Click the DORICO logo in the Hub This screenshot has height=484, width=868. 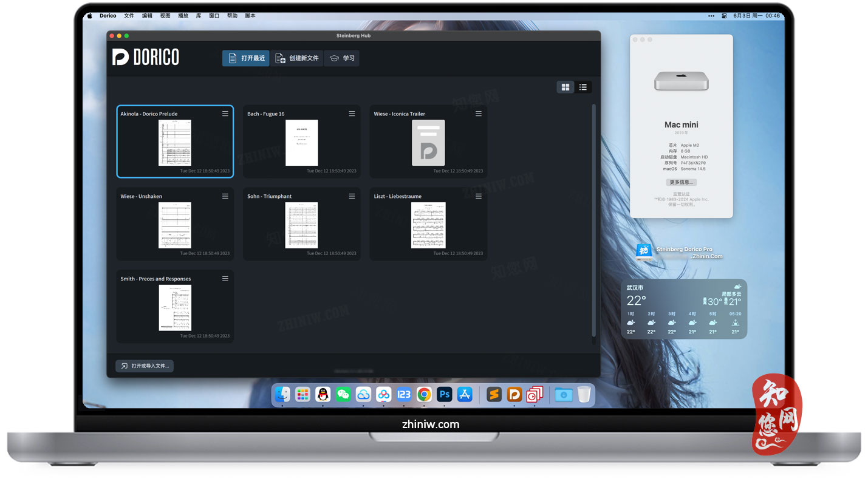[x=146, y=57]
